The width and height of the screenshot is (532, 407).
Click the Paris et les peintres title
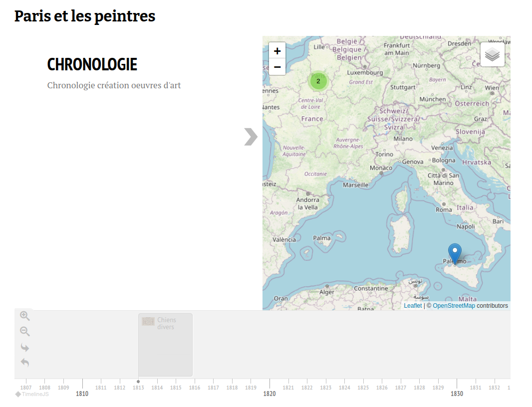pos(85,16)
